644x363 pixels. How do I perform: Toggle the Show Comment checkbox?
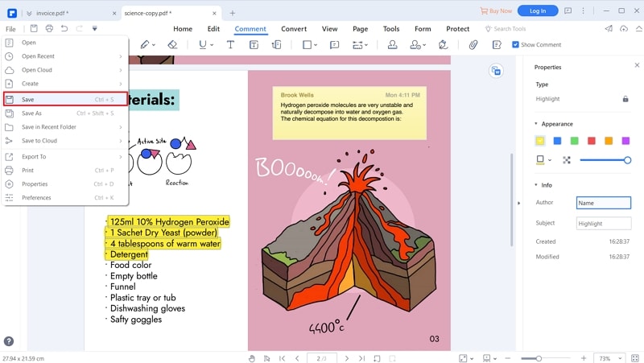click(x=515, y=45)
